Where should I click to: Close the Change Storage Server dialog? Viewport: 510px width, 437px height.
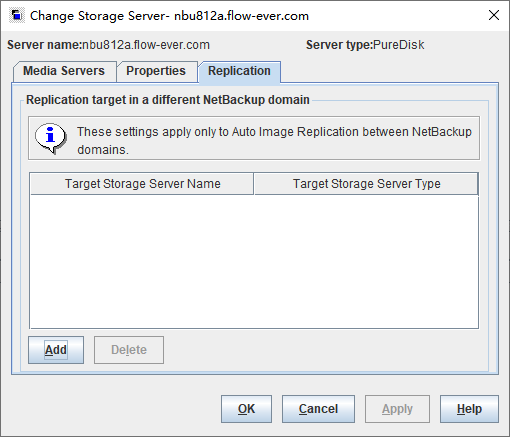point(494,15)
